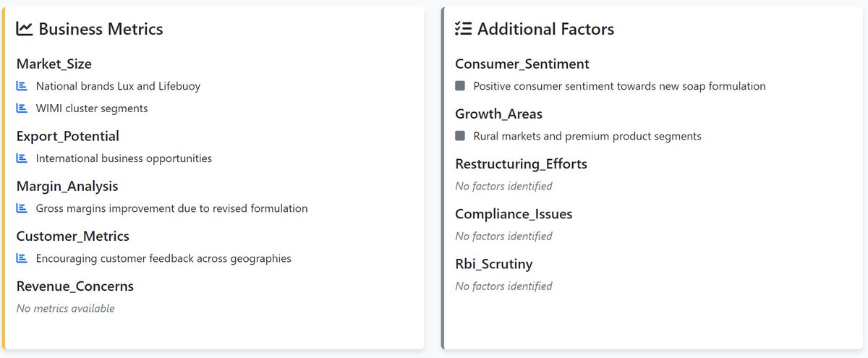Click bar icon beside National brands Lux and Lifebuoy
This screenshot has width=868, height=358.
tap(22, 86)
